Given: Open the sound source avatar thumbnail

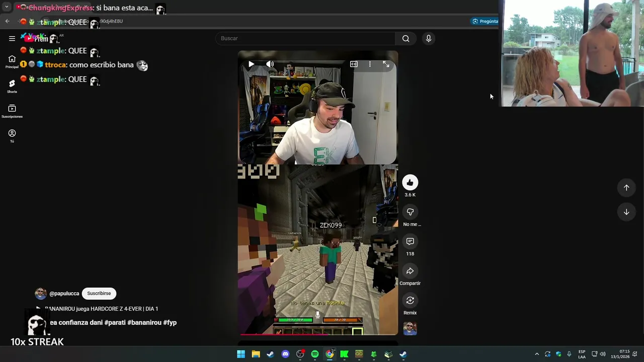Looking at the screenshot, I should [410, 329].
